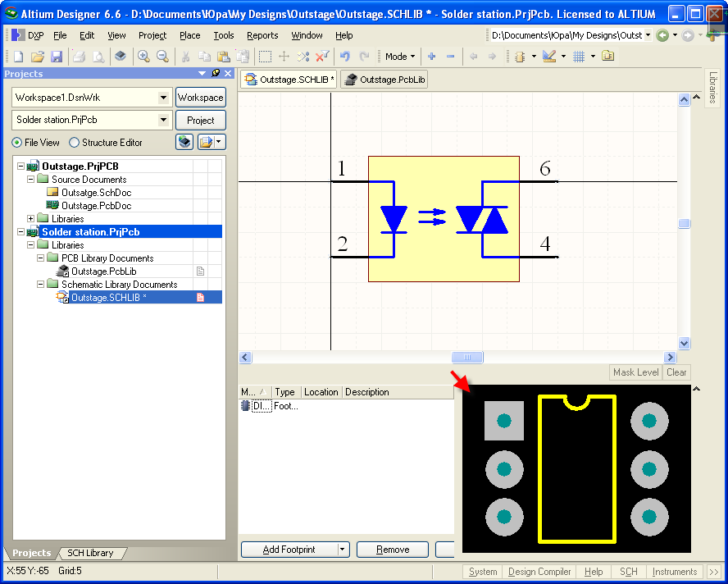
Task: Open the Mode dropdown in the toolbar
Action: [x=400, y=57]
